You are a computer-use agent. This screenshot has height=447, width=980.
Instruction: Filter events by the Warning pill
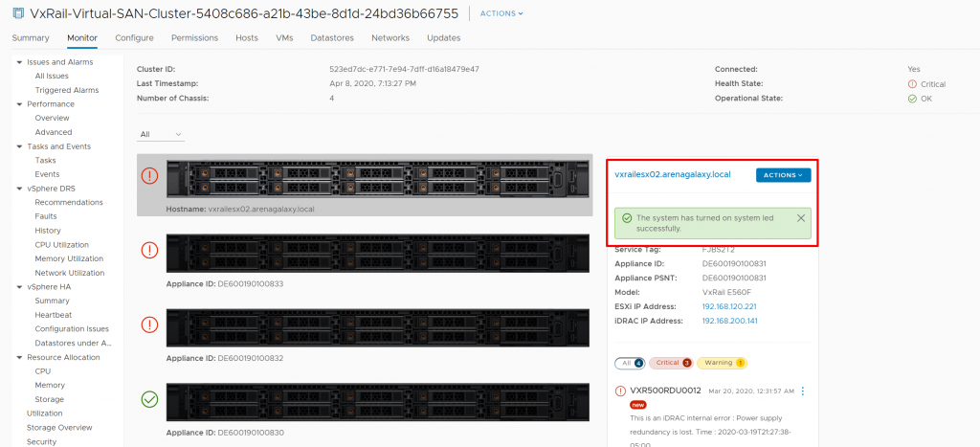click(722, 363)
